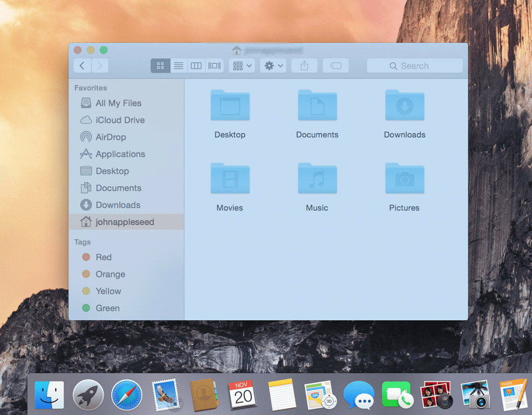Open the item arrangement dropdown
The height and width of the screenshot is (415, 532).
point(241,66)
